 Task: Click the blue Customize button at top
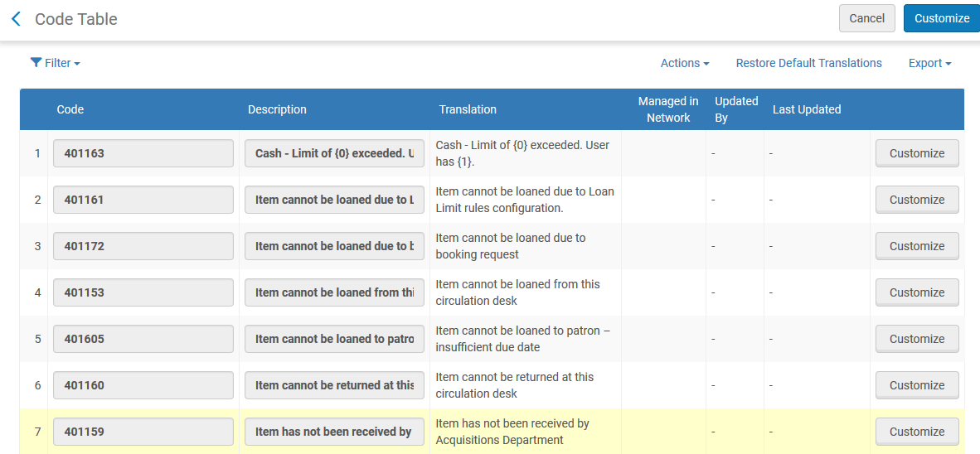pos(942,18)
